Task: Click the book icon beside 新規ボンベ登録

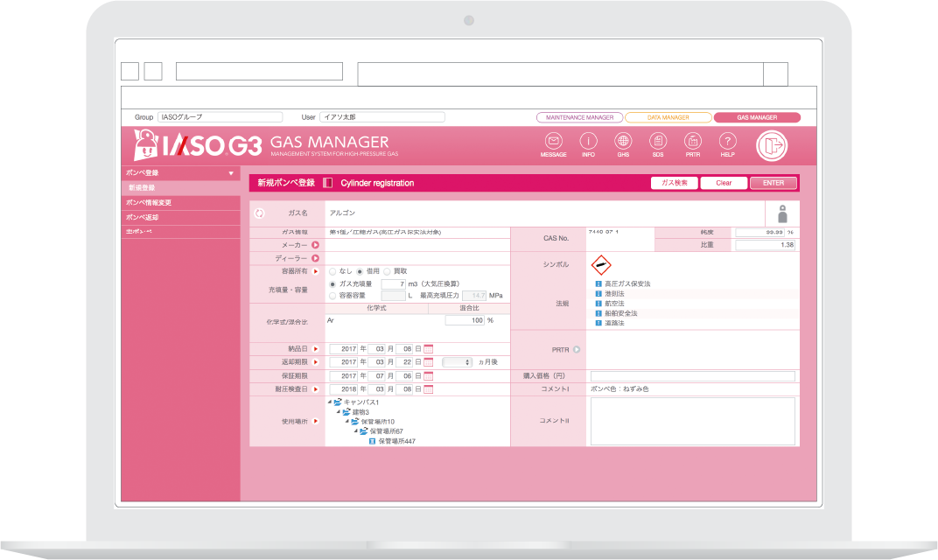Action: point(328,183)
